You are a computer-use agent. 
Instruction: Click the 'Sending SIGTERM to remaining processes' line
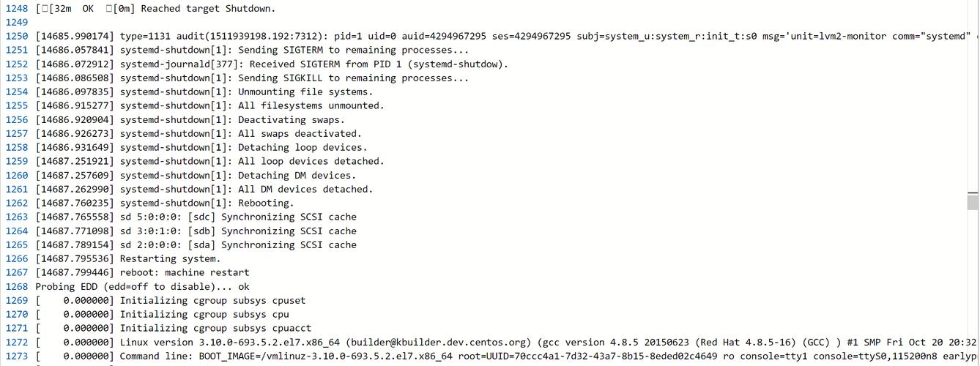coord(252,51)
